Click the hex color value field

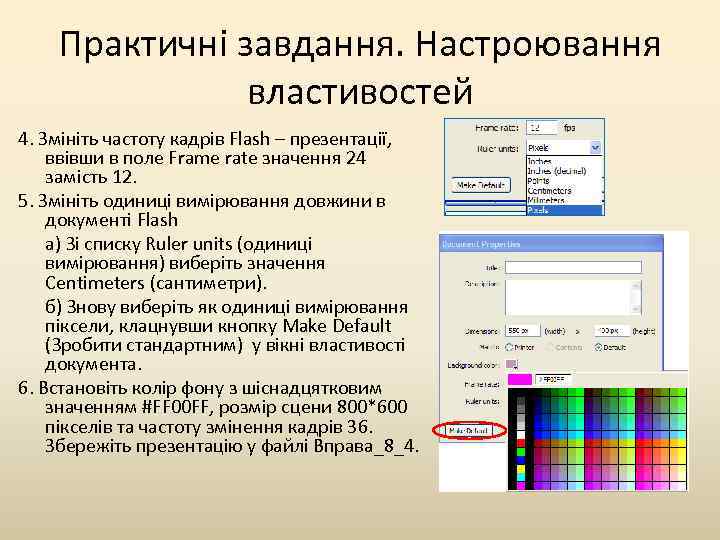point(553,379)
